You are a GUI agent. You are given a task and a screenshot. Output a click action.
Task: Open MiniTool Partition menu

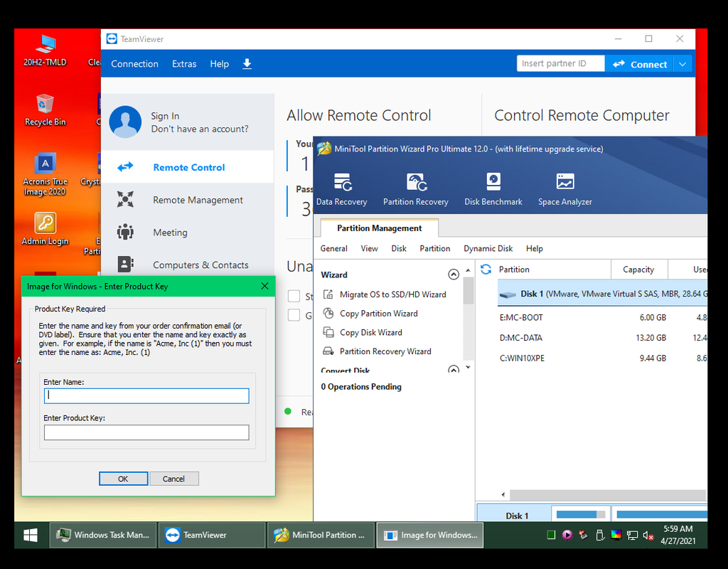pyautogui.click(x=434, y=248)
